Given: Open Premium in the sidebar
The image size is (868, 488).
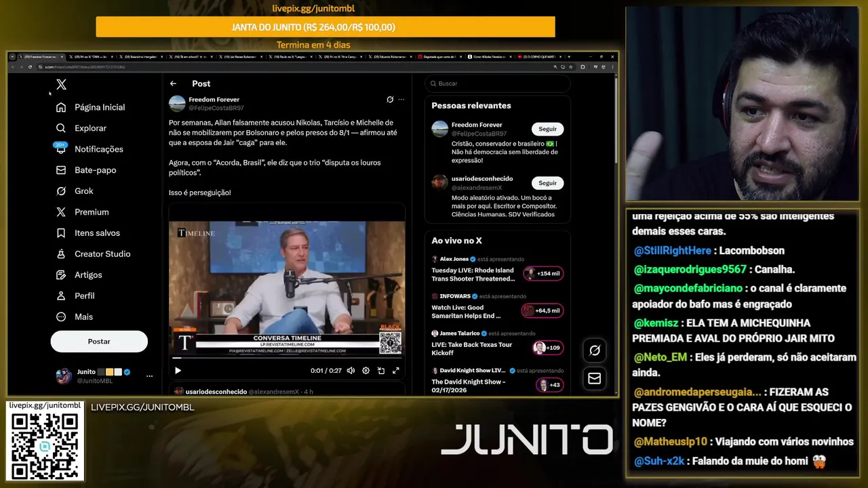Looking at the screenshot, I should click(82, 212).
